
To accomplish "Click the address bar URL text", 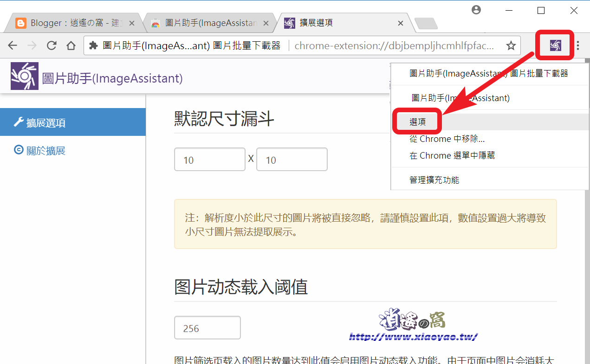I will pos(395,45).
